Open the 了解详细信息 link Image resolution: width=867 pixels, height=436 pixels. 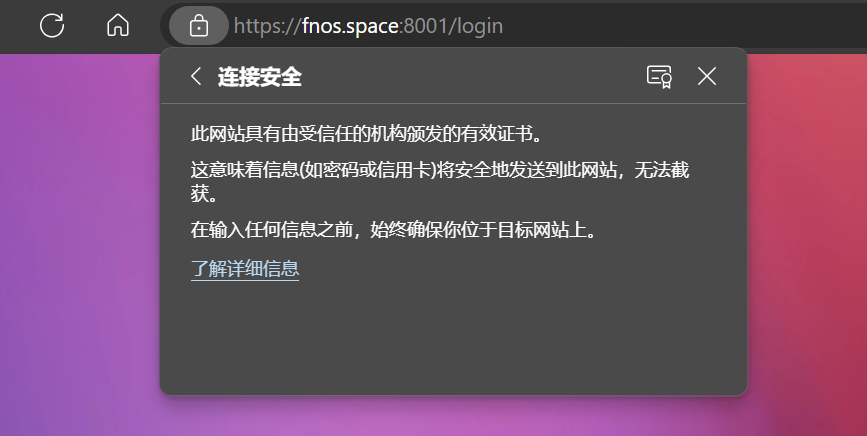tap(245, 269)
